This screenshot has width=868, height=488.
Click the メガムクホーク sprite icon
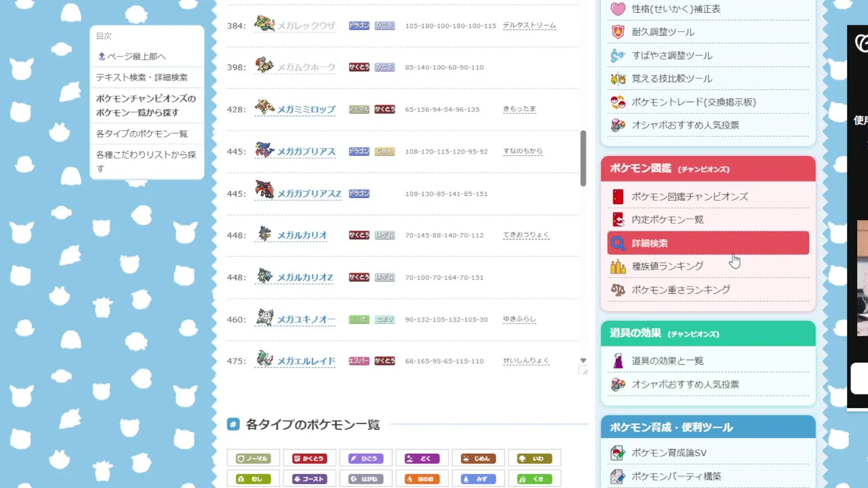click(264, 66)
